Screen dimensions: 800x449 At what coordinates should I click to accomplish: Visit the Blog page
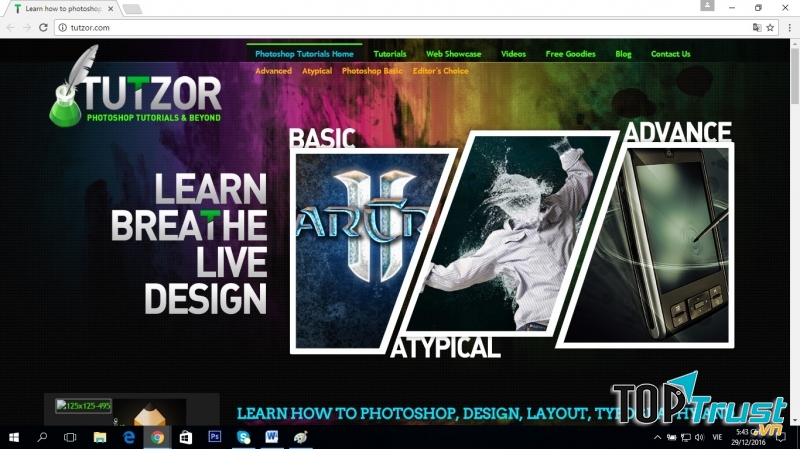click(x=623, y=54)
